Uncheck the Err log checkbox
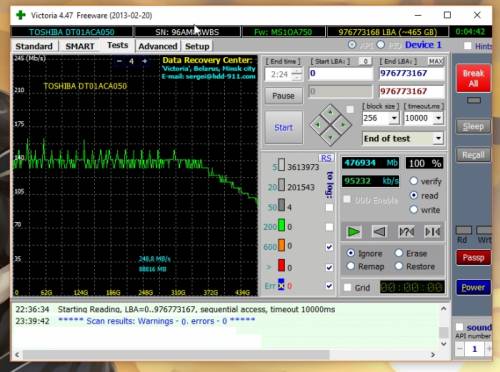 (329, 286)
